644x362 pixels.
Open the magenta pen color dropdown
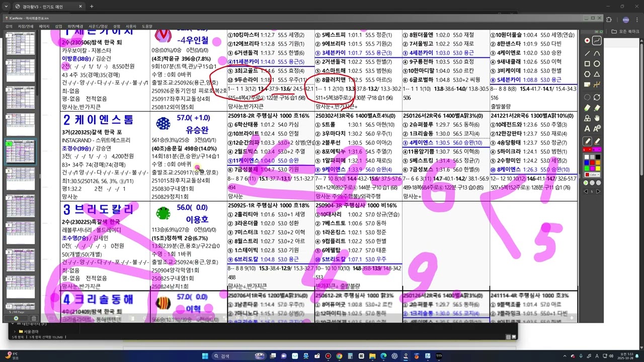(597, 149)
